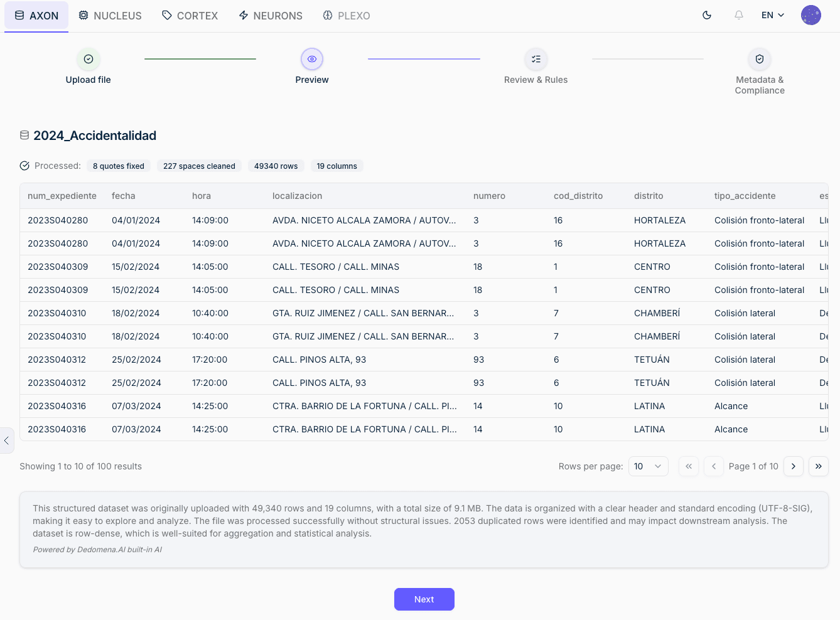Click the Processed checkmark icon
Screen dimensions: 840x620
coord(24,166)
